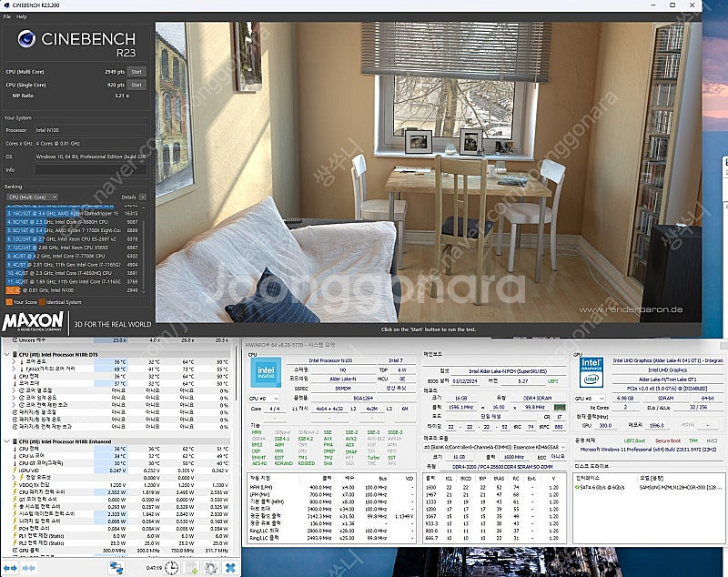
Task: Click the log file icon in sensor toolbar
Action: (x=192, y=568)
